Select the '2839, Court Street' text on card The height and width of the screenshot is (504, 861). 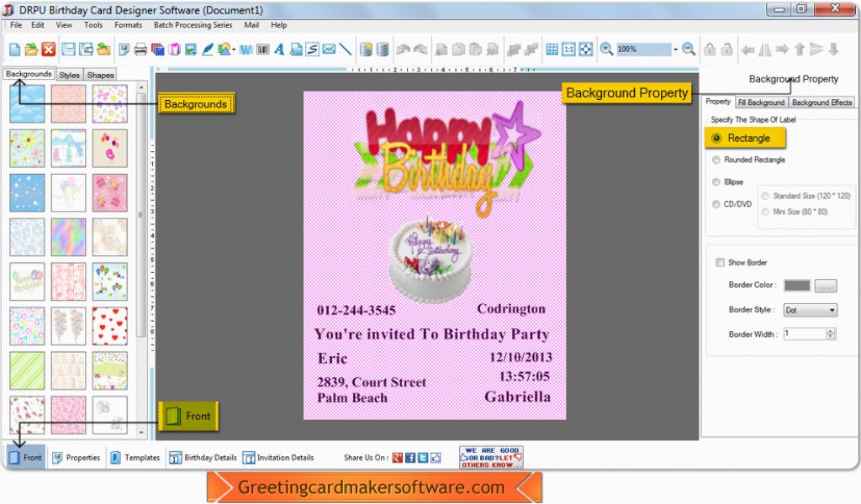371,382
